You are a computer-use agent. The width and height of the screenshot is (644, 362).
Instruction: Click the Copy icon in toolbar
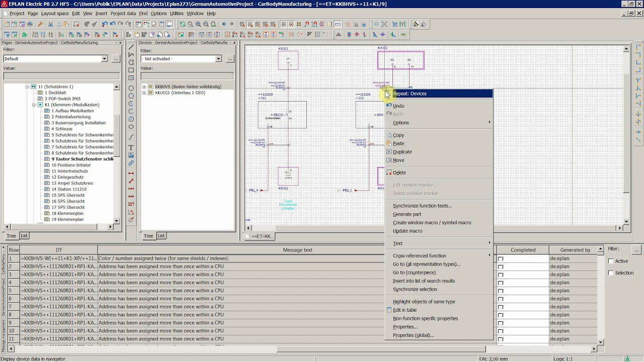click(x=58, y=24)
